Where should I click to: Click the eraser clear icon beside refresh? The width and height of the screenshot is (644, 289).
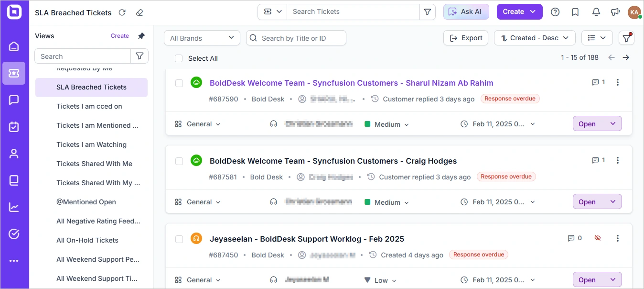[139, 12]
